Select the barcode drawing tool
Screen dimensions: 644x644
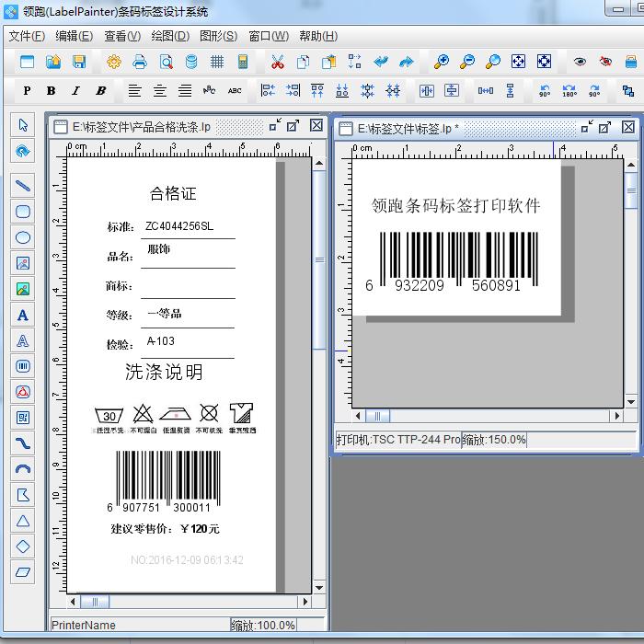[x=23, y=366]
